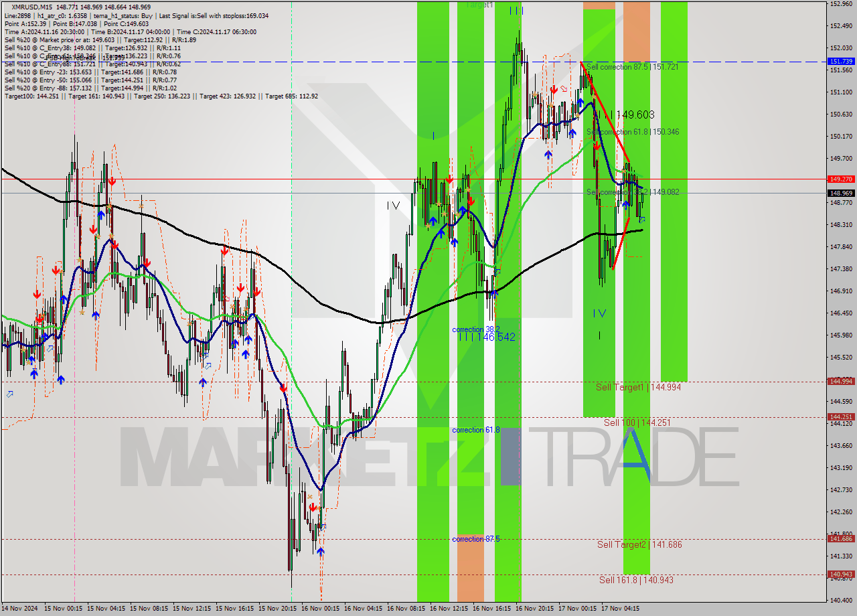Image resolution: width=857 pixels, height=616 pixels.
Task: Click 'Sell Target2 | 141.686' label
Action: coord(639,544)
